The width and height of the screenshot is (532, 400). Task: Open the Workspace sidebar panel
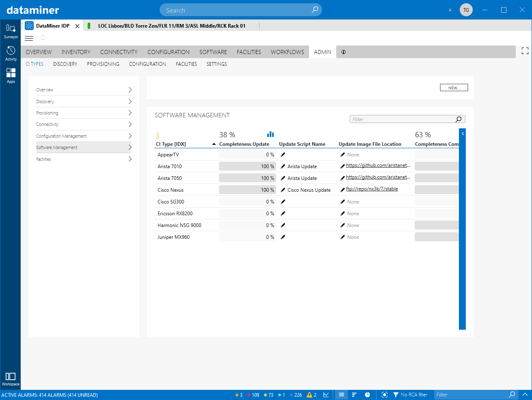tap(11, 379)
